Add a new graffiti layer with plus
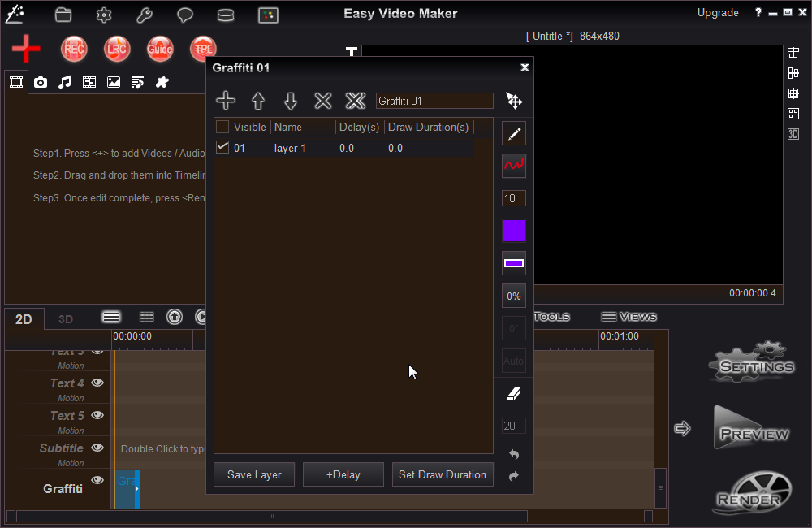 point(226,101)
